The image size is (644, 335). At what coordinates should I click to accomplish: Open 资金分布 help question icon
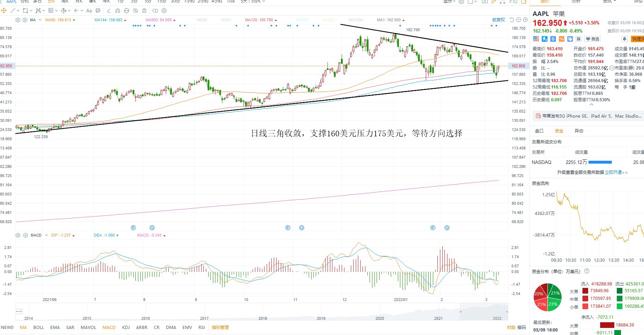pos(587,271)
